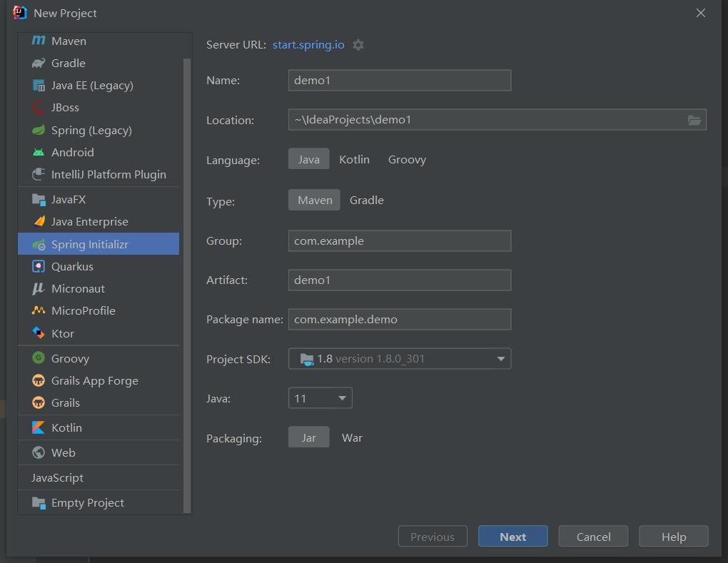The image size is (728, 563).
Task: Click the Kotlin logo icon
Action: tap(39, 427)
